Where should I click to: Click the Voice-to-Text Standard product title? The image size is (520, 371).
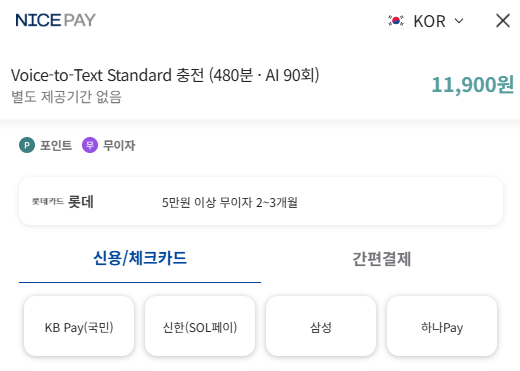point(165,75)
